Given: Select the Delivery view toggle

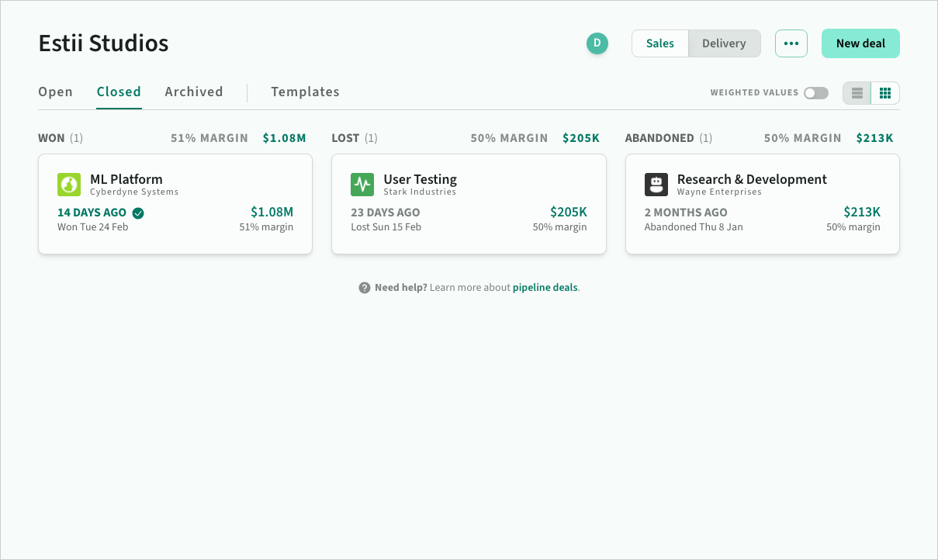Looking at the screenshot, I should pyautogui.click(x=724, y=43).
